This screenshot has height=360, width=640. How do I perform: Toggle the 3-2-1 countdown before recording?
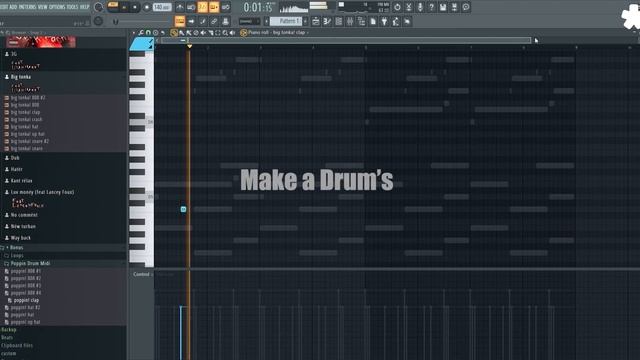click(x=202, y=7)
